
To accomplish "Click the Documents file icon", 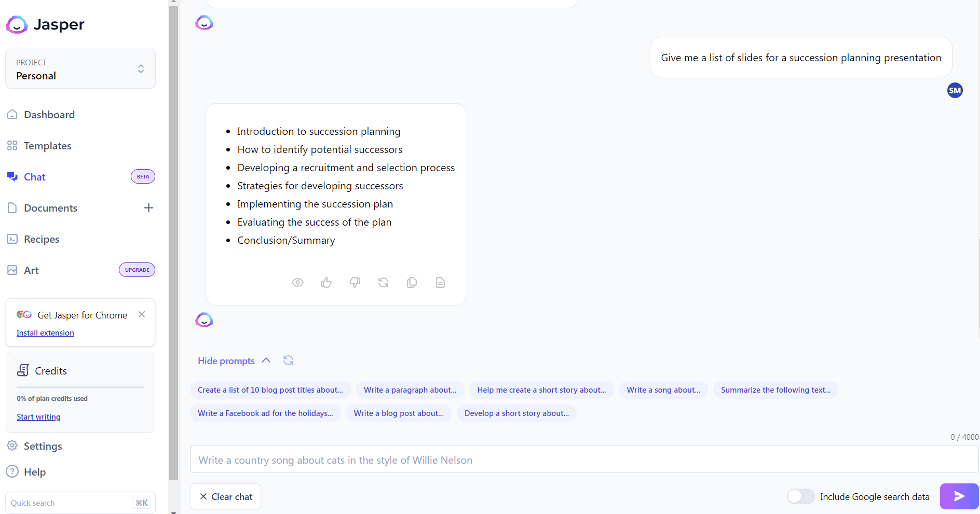I will (12, 208).
